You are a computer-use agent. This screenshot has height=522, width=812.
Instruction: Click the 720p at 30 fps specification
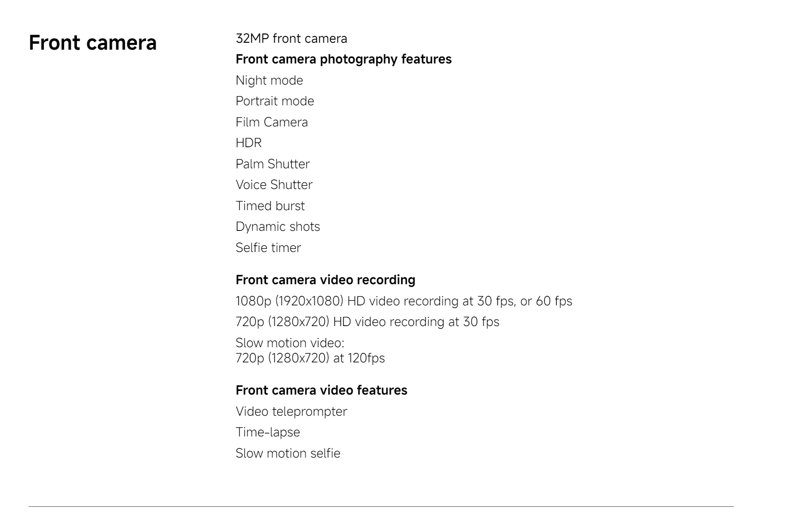click(x=367, y=322)
